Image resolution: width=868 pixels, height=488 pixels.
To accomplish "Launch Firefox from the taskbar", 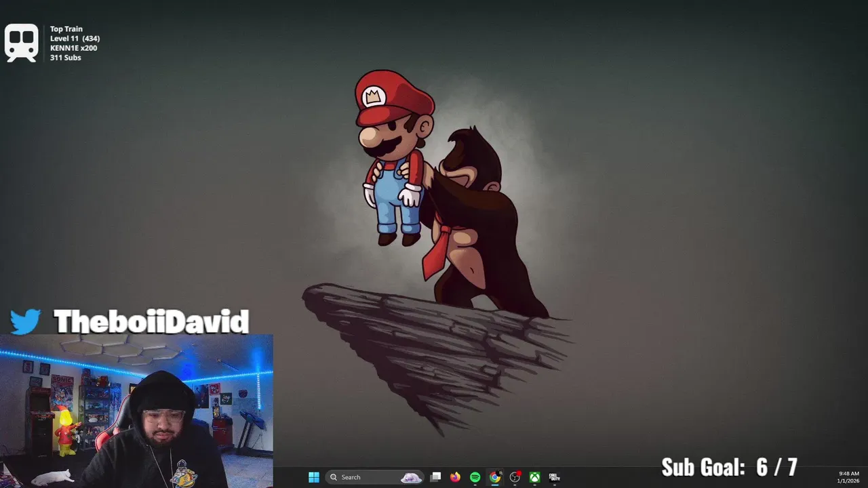I will [x=455, y=477].
